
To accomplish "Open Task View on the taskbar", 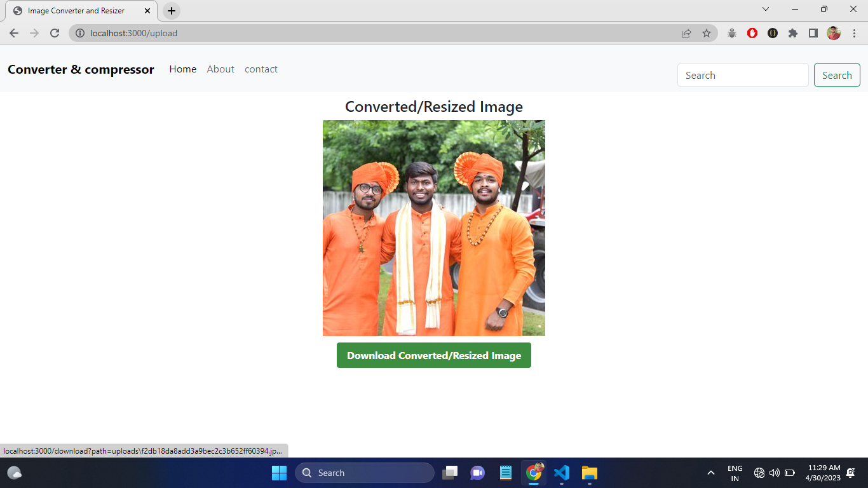I will (450, 473).
